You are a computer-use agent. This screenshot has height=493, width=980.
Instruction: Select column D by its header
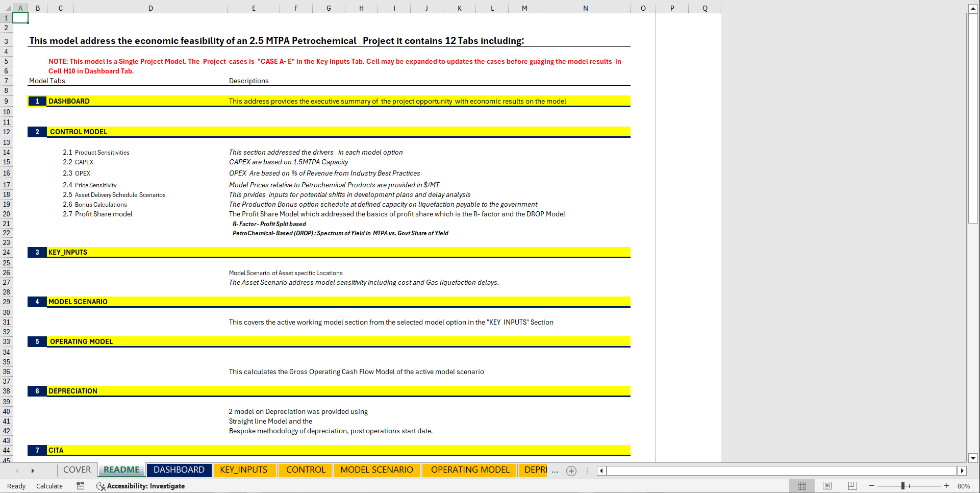tap(150, 8)
